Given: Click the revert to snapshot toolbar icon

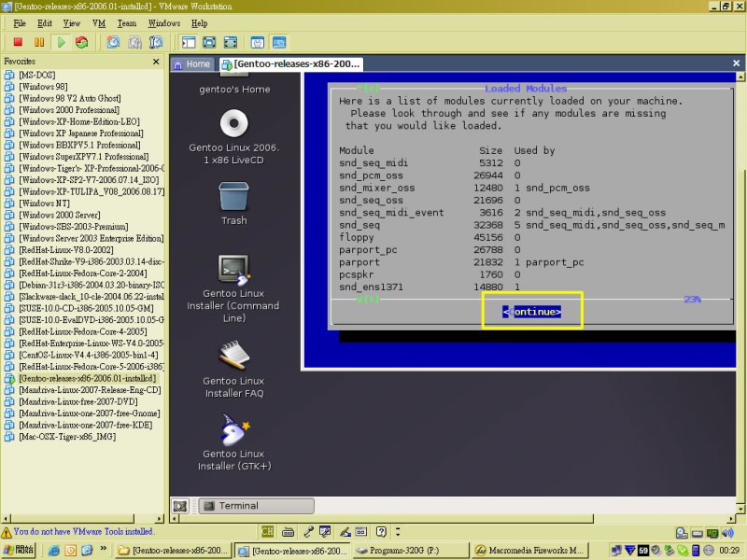Looking at the screenshot, I should coord(134,42).
